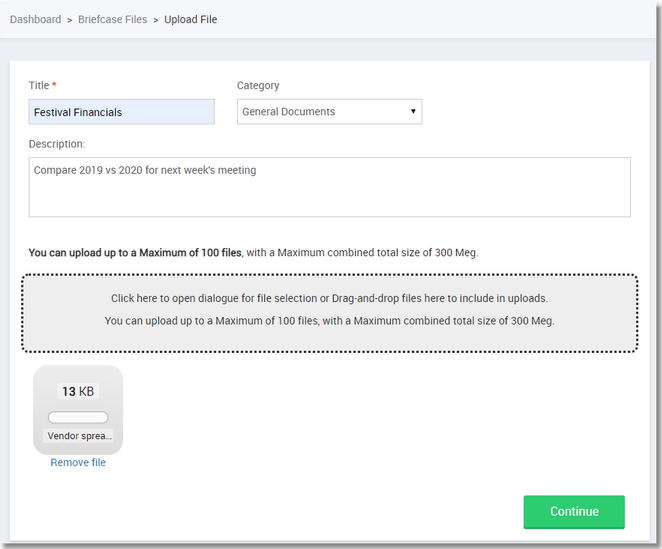Click the Category label
The width and height of the screenshot is (662, 549).
[x=258, y=86]
